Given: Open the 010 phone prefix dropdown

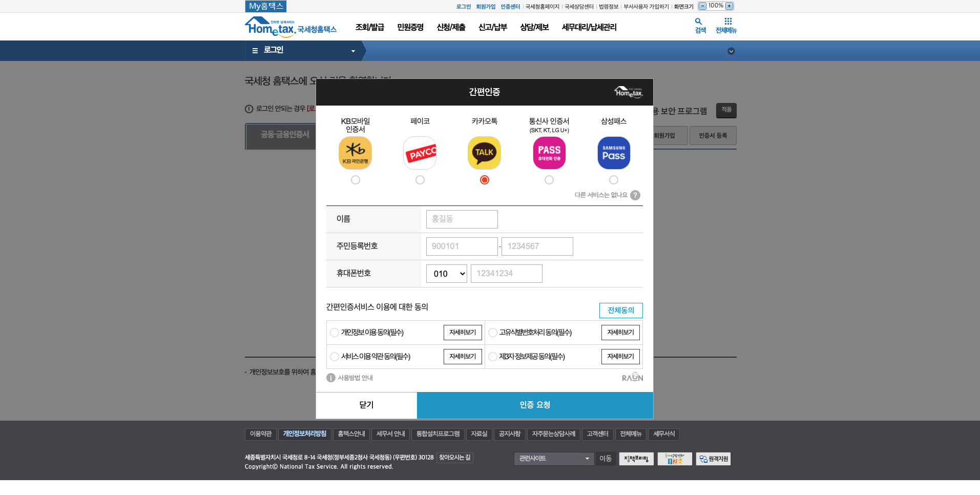Looking at the screenshot, I should pyautogui.click(x=447, y=274).
